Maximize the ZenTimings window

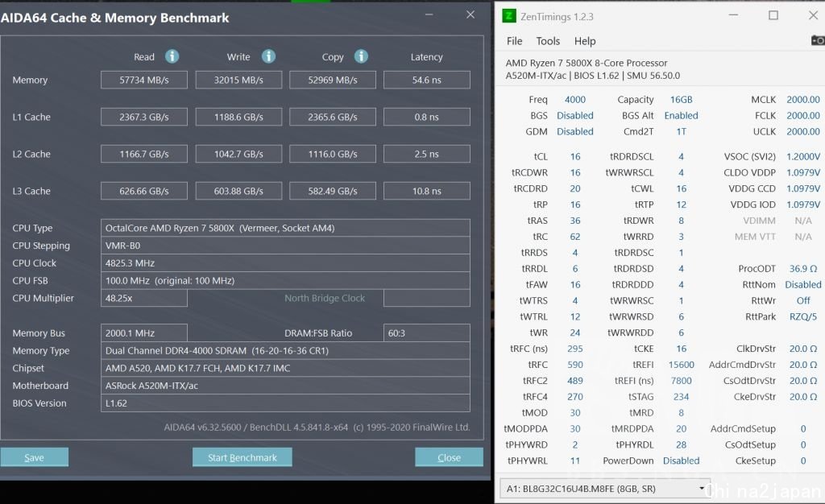773,15
